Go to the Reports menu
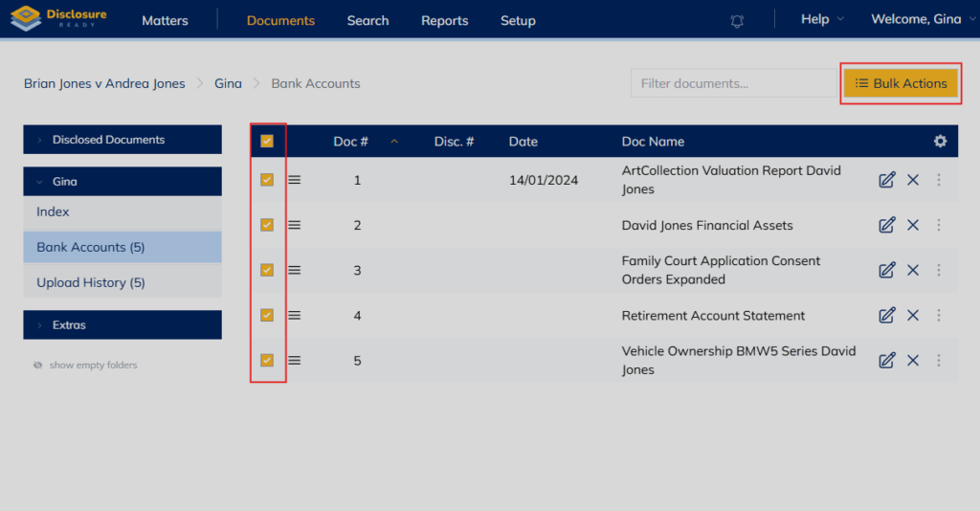The width and height of the screenshot is (980, 511). (444, 20)
